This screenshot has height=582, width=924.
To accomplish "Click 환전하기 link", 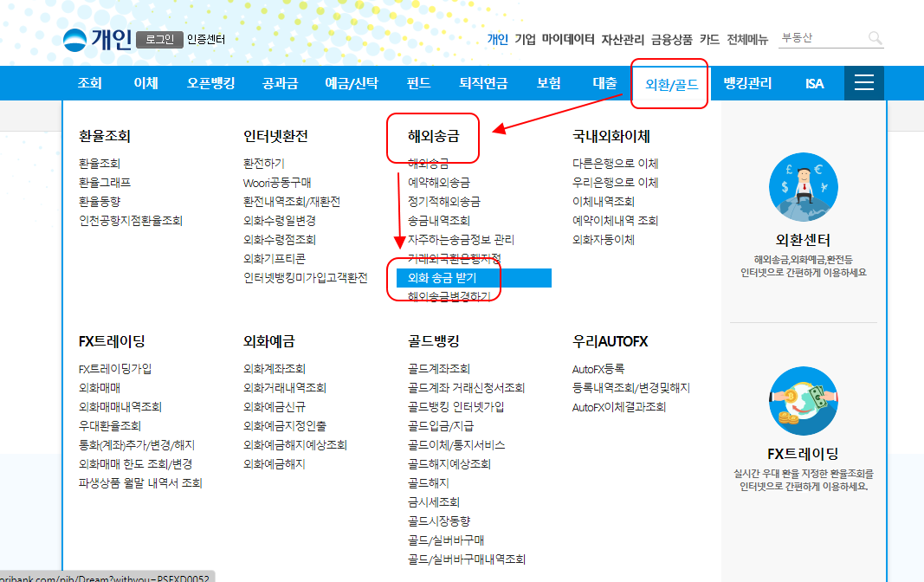I will (264, 163).
